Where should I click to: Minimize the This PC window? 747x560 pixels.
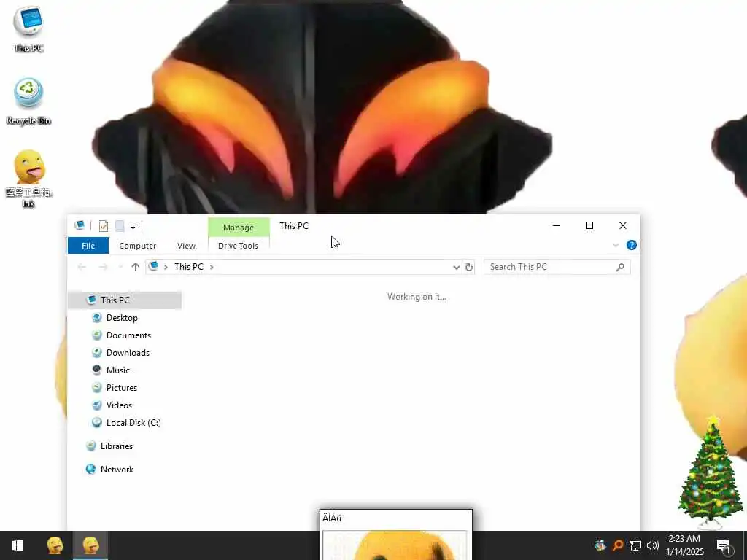557,226
